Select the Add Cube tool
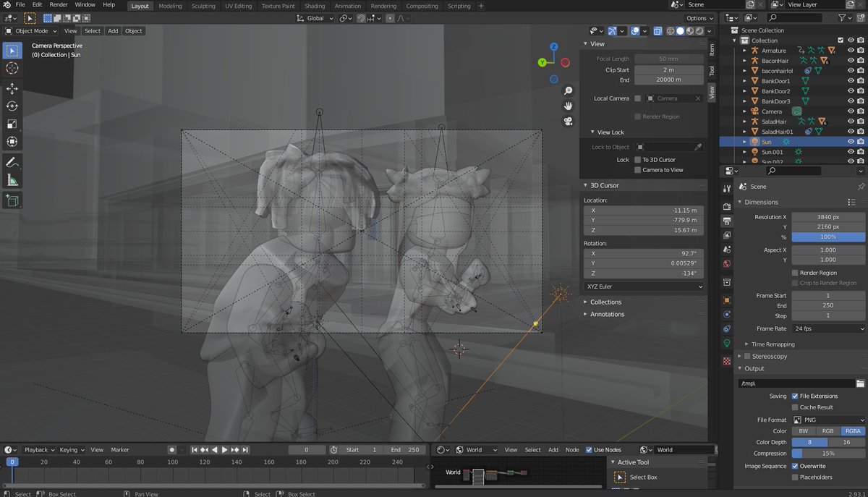This screenshot has width=868, height=497. click(12, 200)
